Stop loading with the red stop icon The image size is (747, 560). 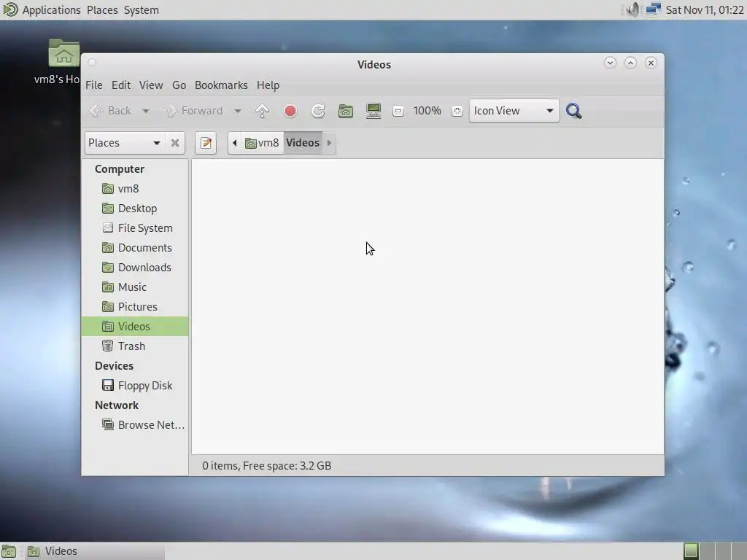[290, 111]
